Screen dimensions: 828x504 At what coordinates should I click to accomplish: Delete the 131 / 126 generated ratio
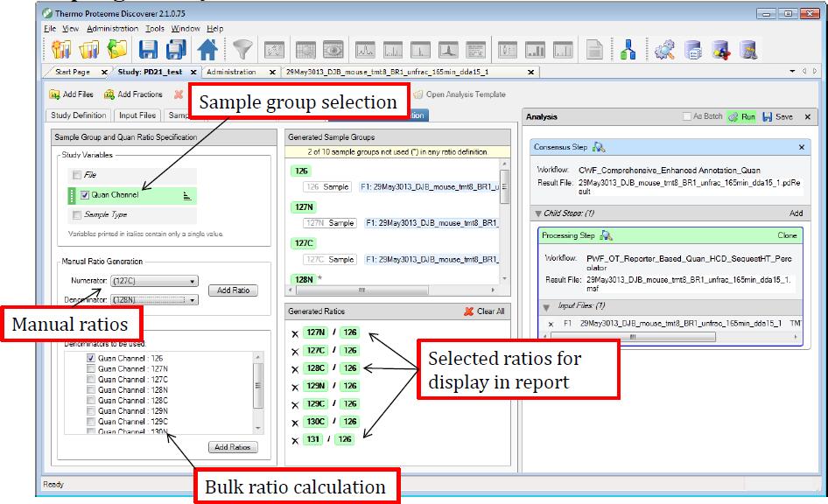[295, 439]
